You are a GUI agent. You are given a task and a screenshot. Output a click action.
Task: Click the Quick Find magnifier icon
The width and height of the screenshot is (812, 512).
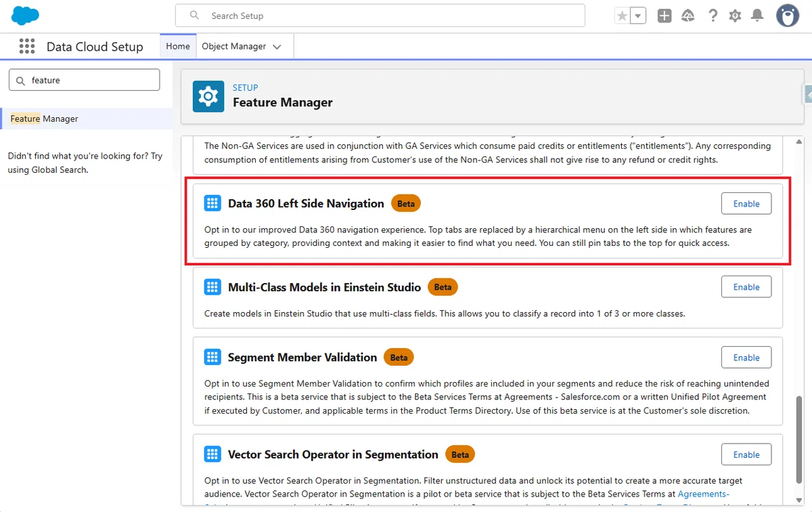click(20, 80)
